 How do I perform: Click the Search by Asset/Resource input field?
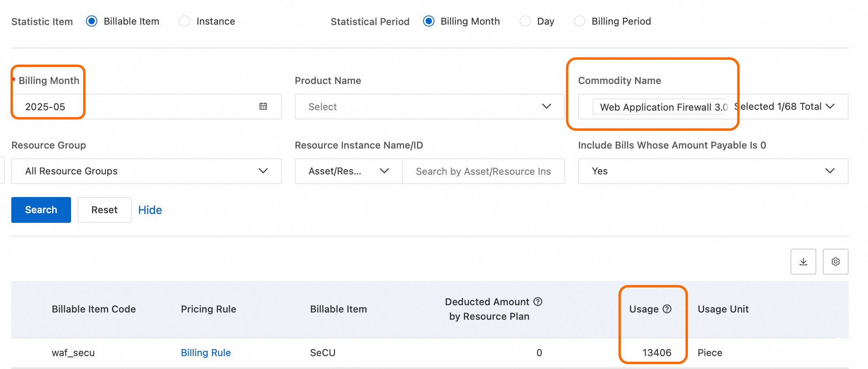point(483,171)
